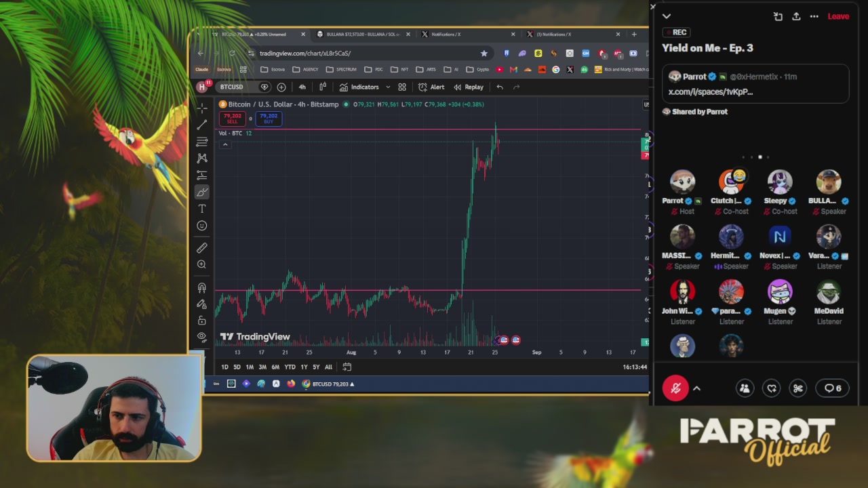Select the YTD date range
The height and width of the screenshot is (488, 868).
pyautogui.click(x=290, y=367)
